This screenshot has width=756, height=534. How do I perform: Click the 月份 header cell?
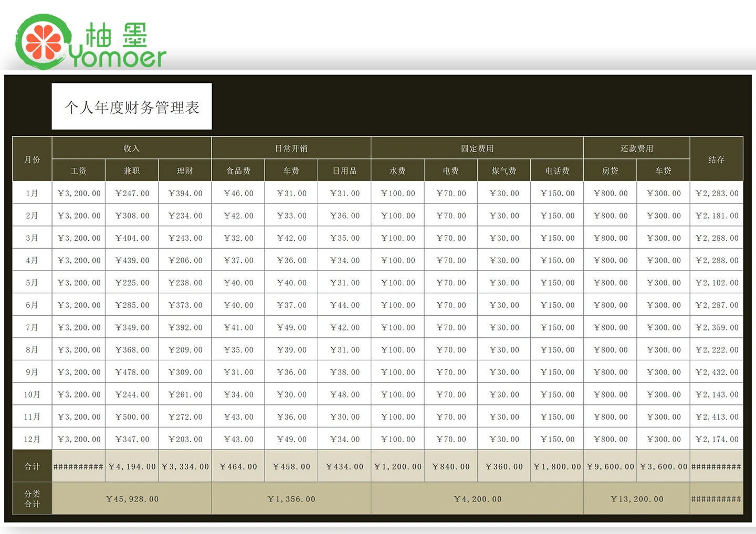click(x=32, y=159)
